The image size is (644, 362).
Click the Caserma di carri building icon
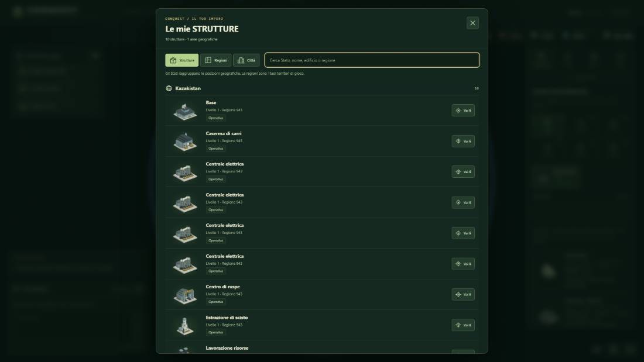(185, 142)
